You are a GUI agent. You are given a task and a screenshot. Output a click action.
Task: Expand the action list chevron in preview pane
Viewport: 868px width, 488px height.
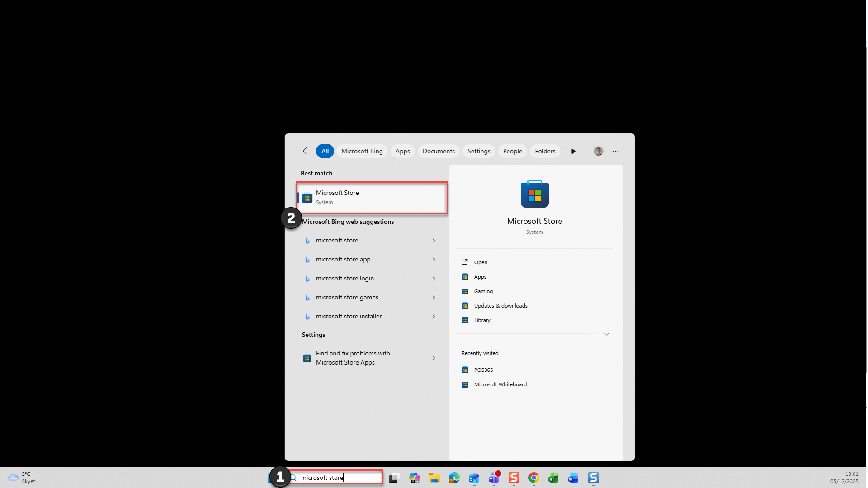[607, 334]
